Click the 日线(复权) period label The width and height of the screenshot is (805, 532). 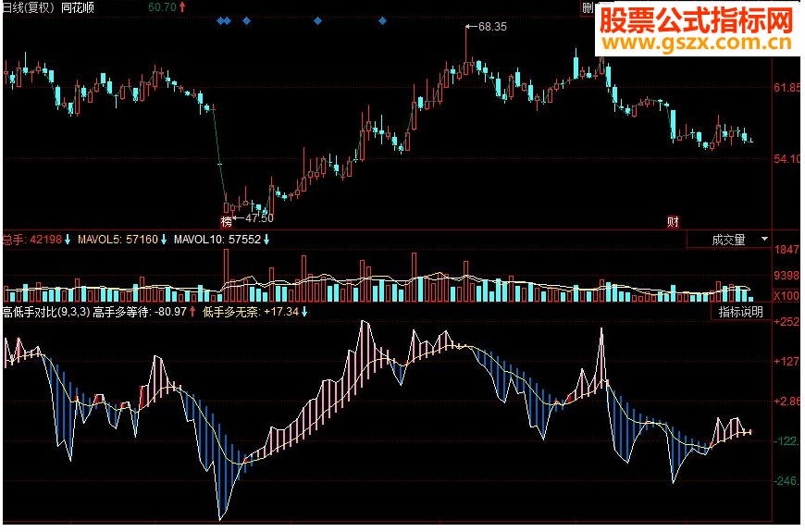click(x=29, y=7)
